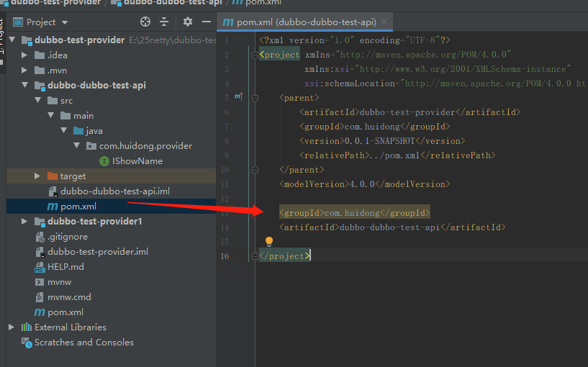
Task: Select the mvnw file
Action: click(59, 282)
